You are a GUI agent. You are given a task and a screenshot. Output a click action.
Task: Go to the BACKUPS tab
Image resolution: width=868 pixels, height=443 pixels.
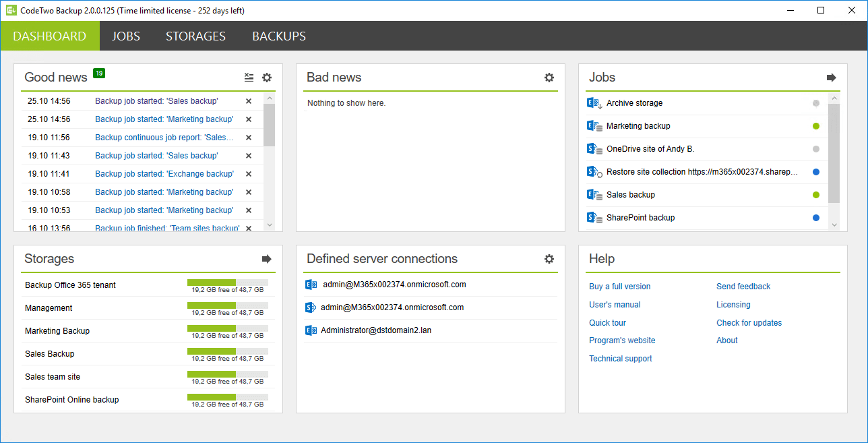point(279,36)
